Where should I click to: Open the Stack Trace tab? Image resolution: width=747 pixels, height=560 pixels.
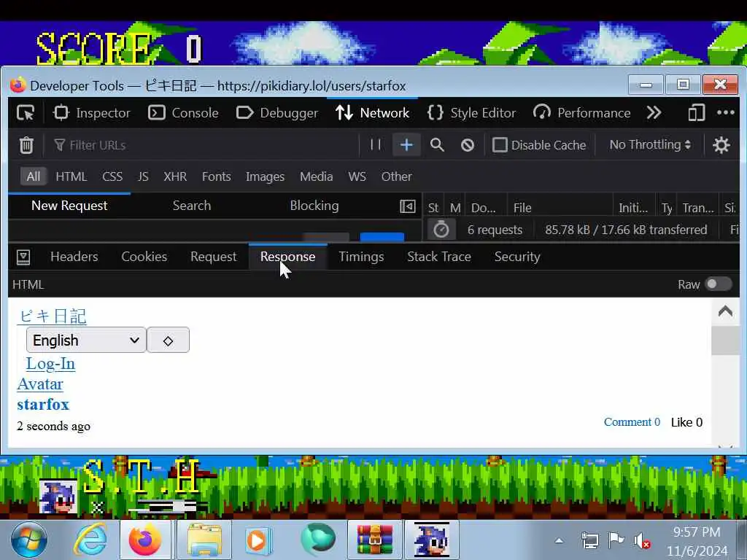pyautogui.click(x=439, y=257)
